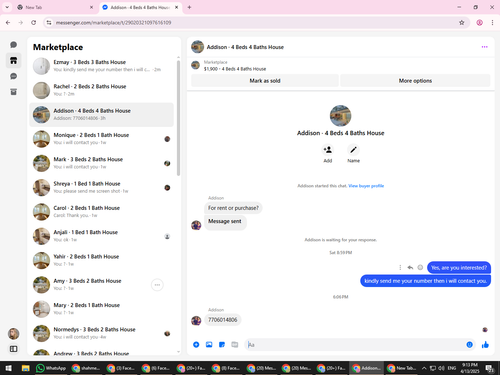The image size is (500, 375).
Task: Open Anjali 1 Bed 1 Bath conversation
Action: pos(102,236)
